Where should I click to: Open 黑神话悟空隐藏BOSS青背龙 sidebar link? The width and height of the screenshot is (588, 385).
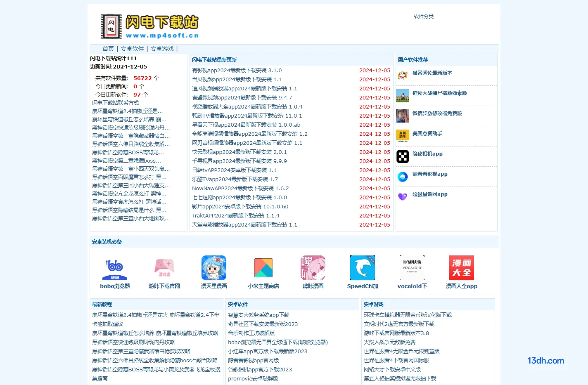[128, 152]
